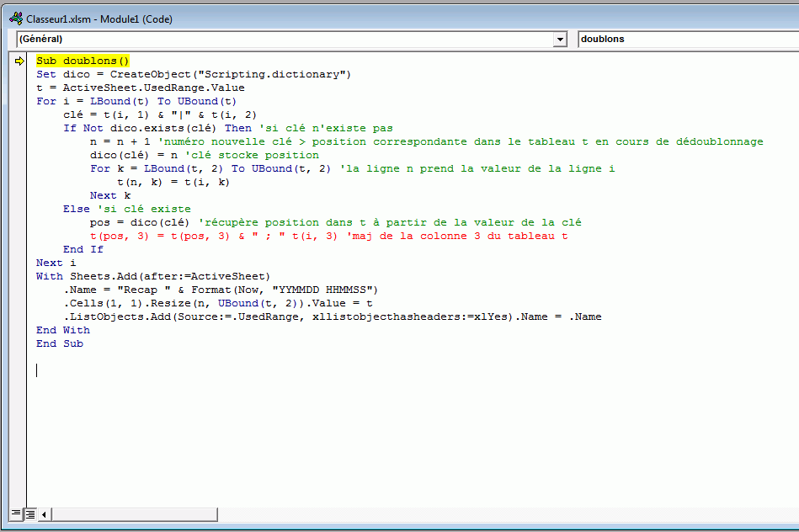Switch to Procedure View button
This screenshot has width=799, height=532.
pos(16,513)
